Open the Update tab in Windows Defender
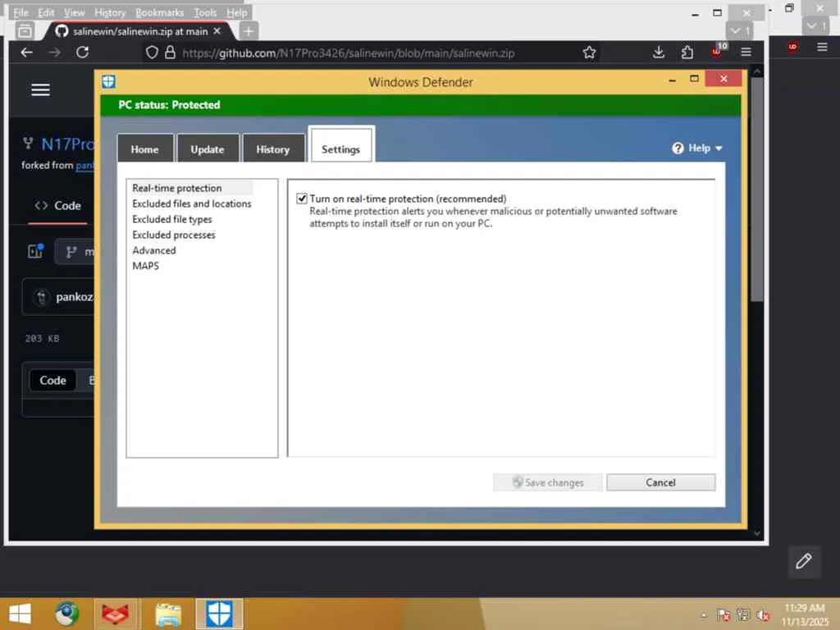840x630 pixels. 208,149
